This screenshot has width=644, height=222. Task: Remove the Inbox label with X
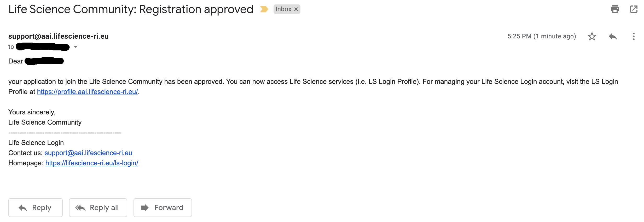(x=296, y=9)
